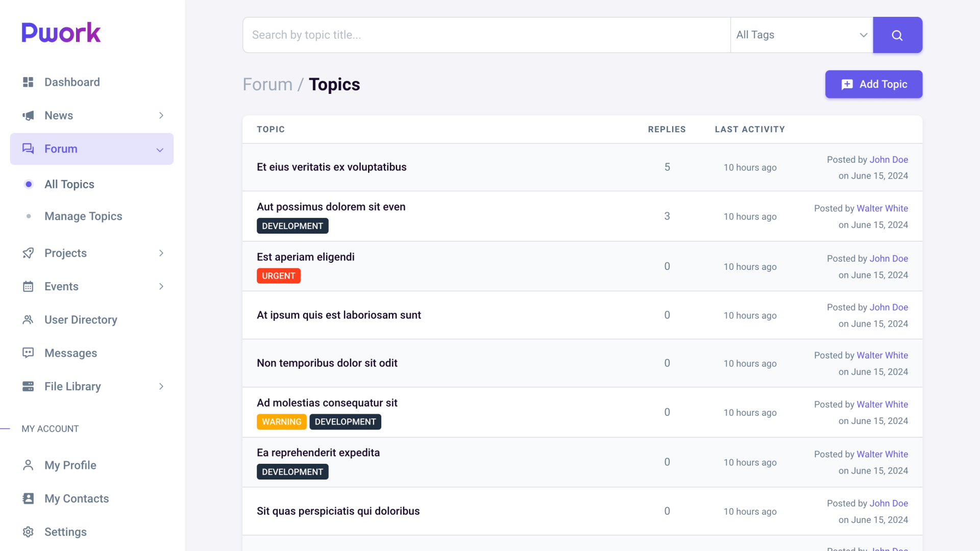Click the REPLIES column header
Image resolution: width=980 pixels, height=551 pixels.
[667, 129]
